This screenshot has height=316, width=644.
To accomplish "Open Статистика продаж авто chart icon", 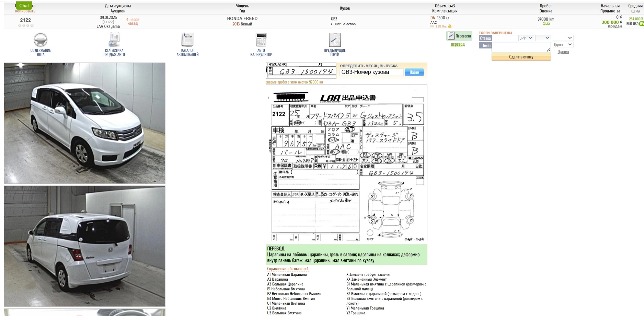I will (114, 40).
